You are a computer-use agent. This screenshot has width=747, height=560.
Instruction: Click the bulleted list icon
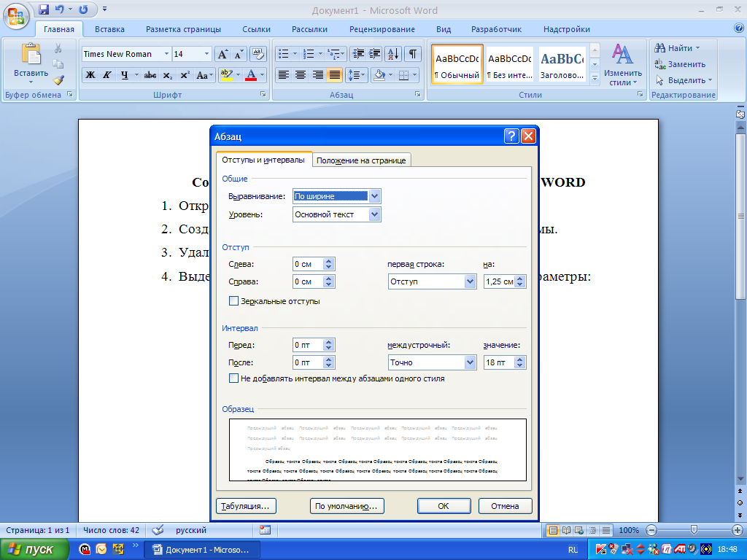pos(284,54)
